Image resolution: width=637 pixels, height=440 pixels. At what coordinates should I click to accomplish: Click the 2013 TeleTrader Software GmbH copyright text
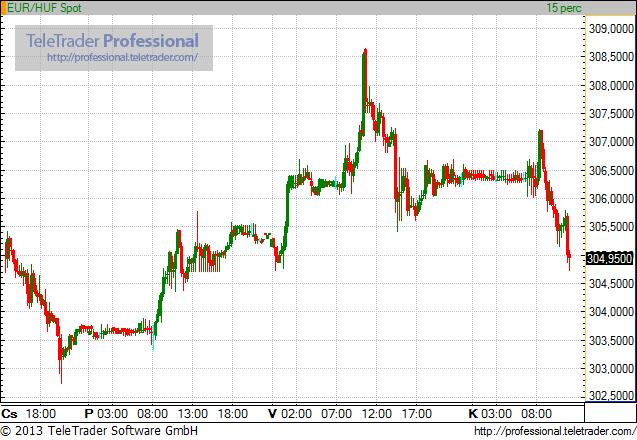coord(99,431)
